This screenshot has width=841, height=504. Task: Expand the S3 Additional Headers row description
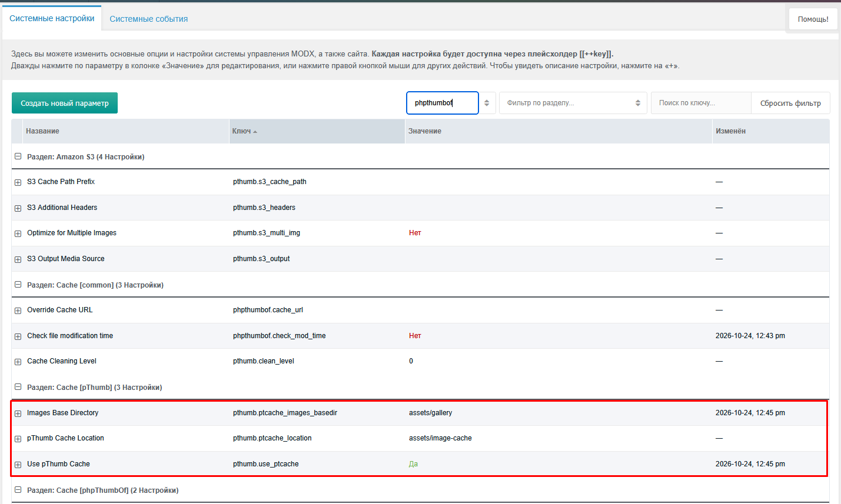coord(18,208)
